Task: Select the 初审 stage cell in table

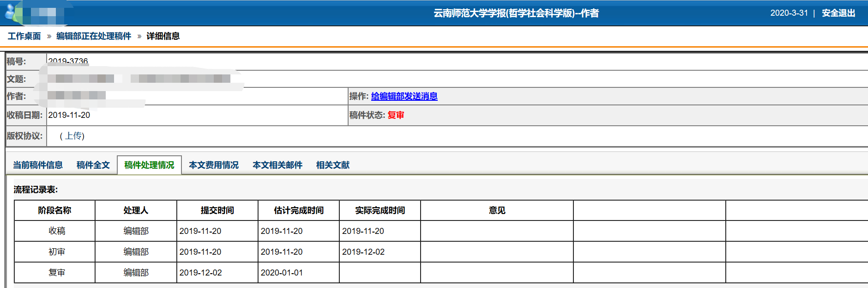Action: click(57, 252)
